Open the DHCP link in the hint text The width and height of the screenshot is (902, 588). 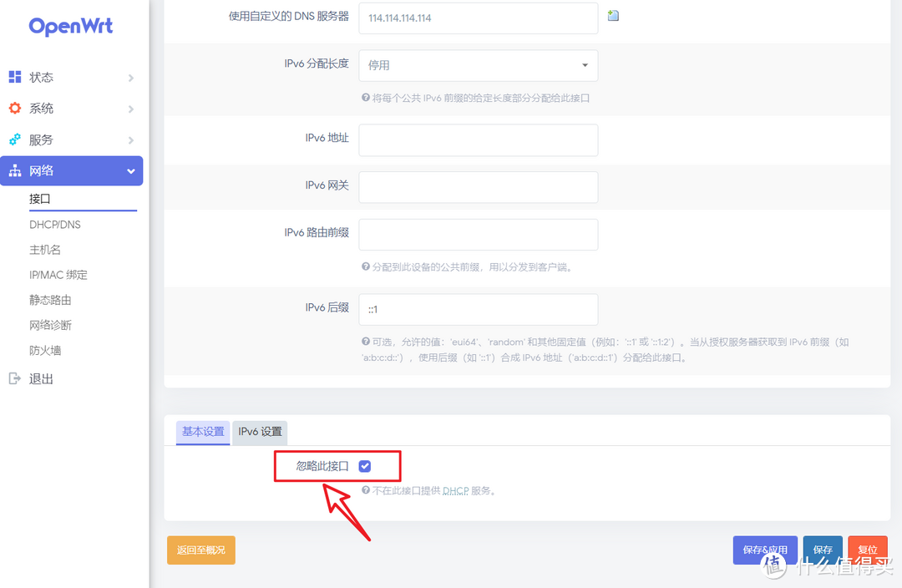456,491
